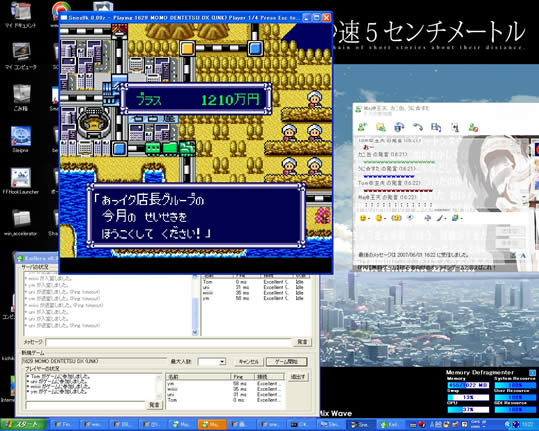Click the game title field 1629 MOMO DENTETSU DX
Viewport: 539px width, 431px height.
(x=94, y=361)
